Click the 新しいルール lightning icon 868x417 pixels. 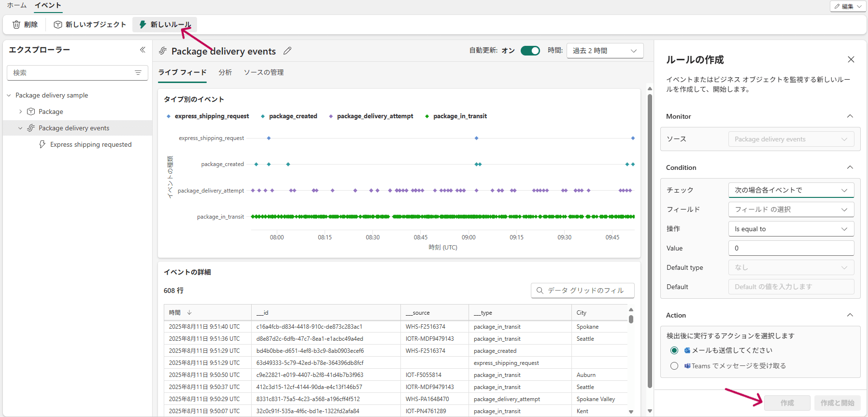point(143,25)
